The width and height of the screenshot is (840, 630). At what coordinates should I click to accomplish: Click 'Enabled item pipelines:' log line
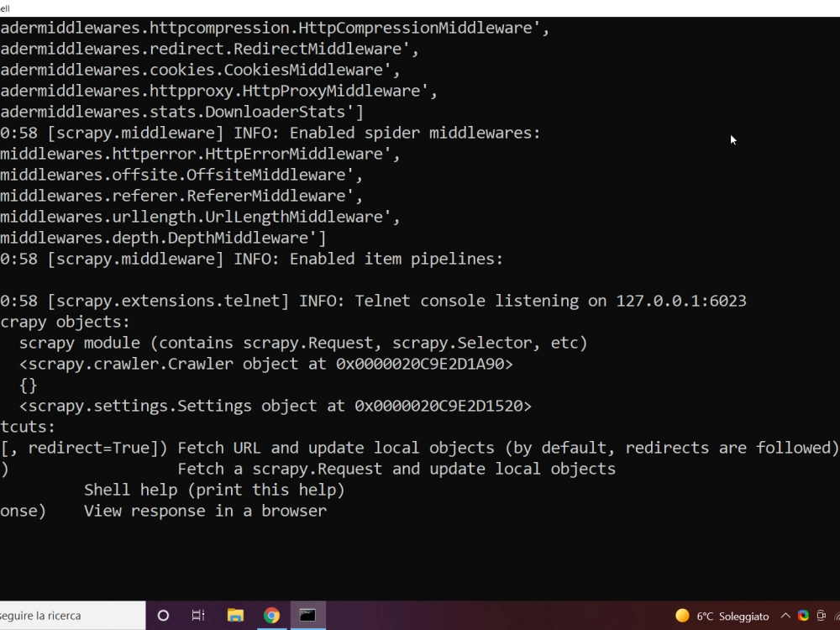[252, 259]
